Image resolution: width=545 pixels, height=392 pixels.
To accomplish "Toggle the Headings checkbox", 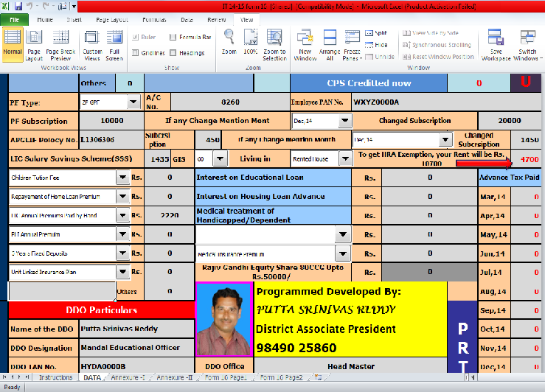I will [173, 53].
